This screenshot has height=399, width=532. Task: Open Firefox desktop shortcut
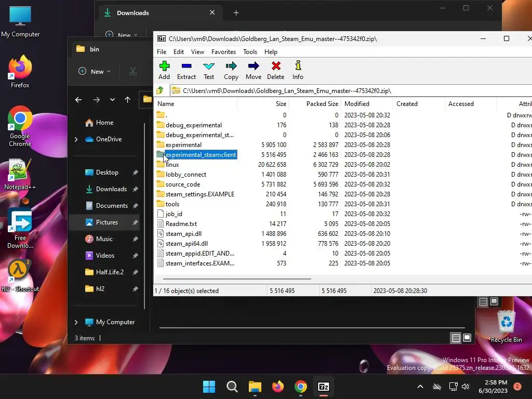coord(20,72)
